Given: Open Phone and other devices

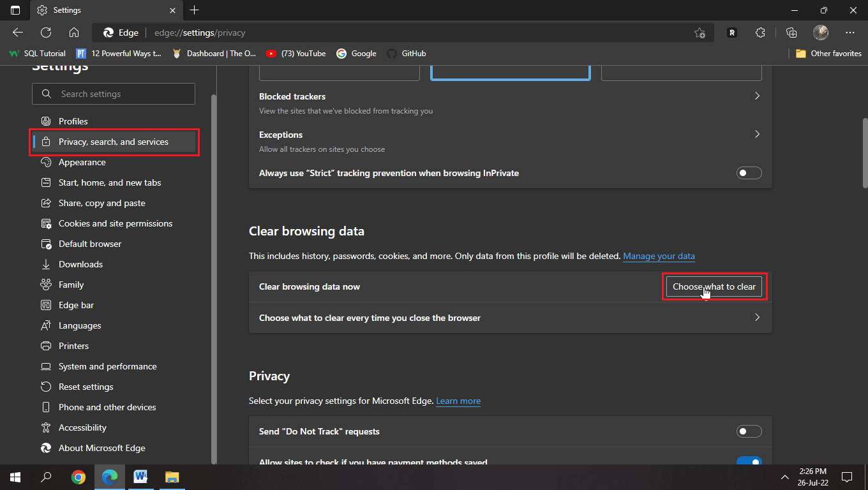Looking at the screenshot, I should (x=114, y=407).
